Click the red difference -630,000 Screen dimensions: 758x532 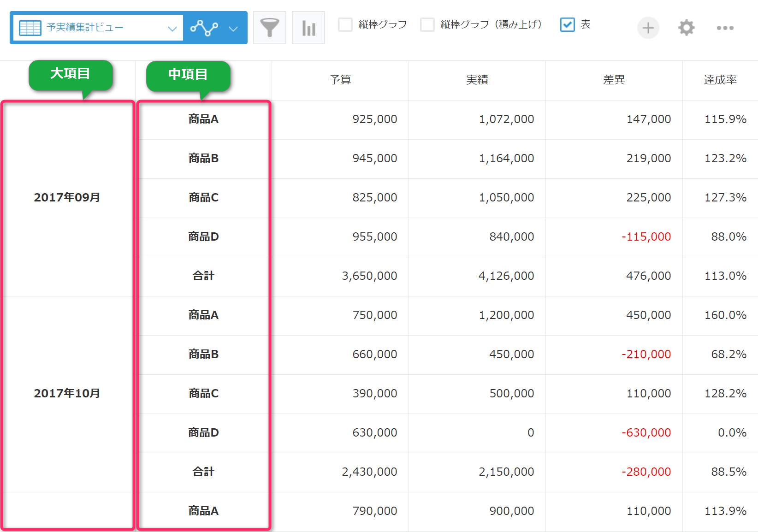[646, 433]
